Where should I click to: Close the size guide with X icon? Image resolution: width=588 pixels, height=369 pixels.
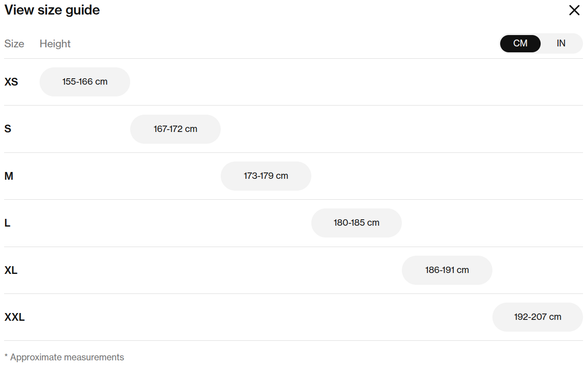[x=574, y=10]
